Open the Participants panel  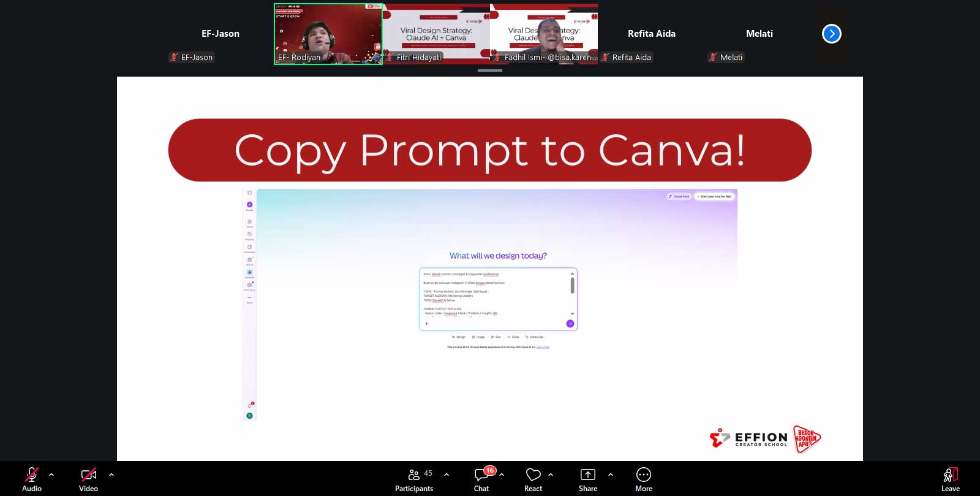pos(414,479)
